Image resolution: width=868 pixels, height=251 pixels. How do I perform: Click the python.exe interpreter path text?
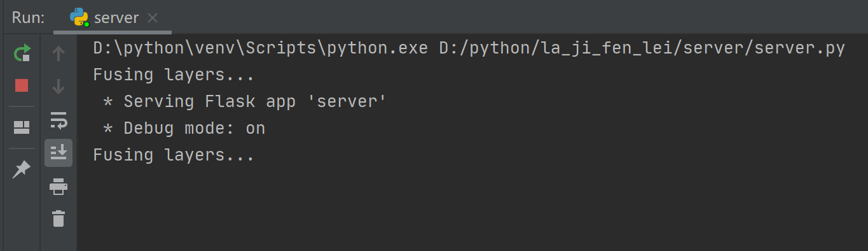[261, 49]
